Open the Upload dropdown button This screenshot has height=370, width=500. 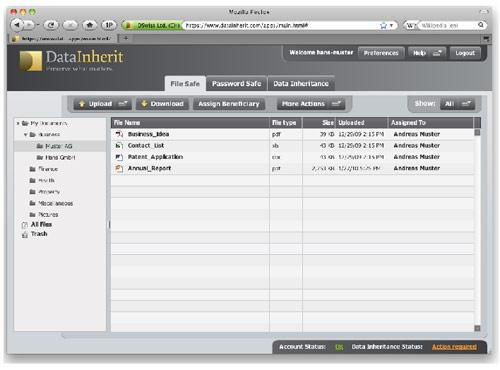(x=103, y=104)
